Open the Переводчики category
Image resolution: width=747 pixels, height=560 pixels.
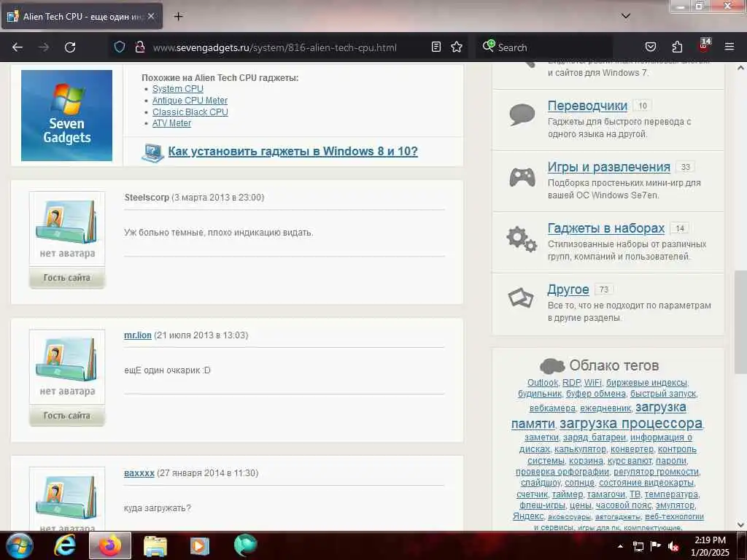[x=587, y=106]
